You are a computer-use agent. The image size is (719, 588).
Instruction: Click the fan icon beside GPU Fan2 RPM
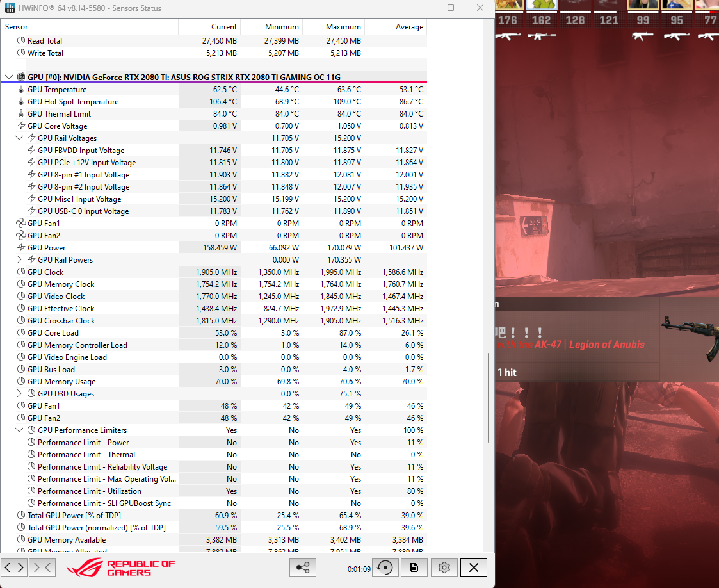21,235
